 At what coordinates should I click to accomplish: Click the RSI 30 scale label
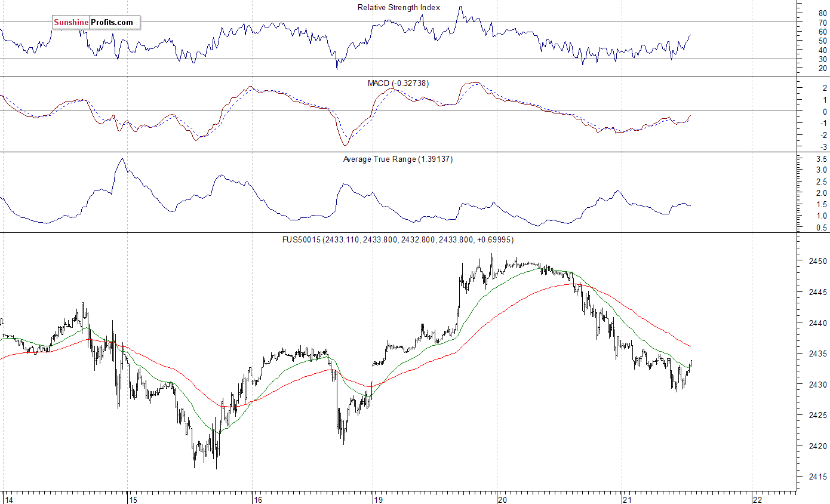tap(823, 59)
